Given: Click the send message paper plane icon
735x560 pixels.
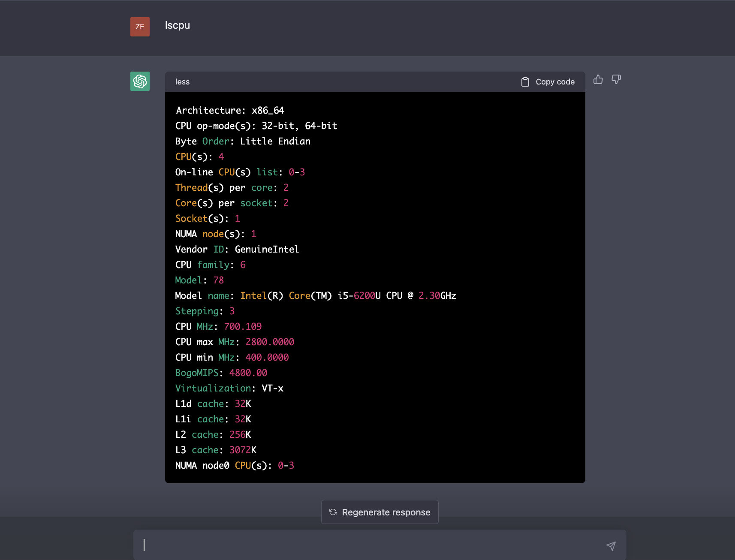Looking at the screenshot, I should pos(611,545).
